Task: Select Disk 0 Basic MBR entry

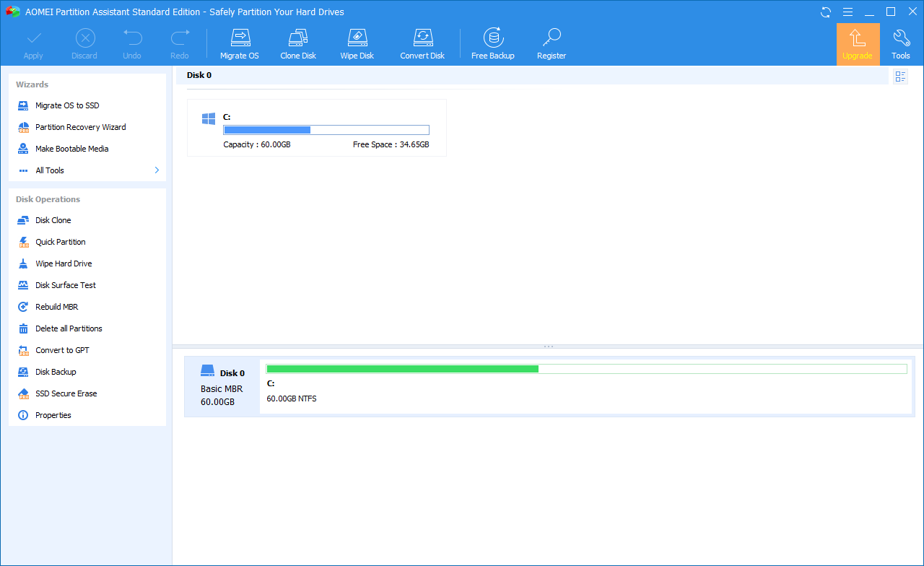Action: pos(222,387)
